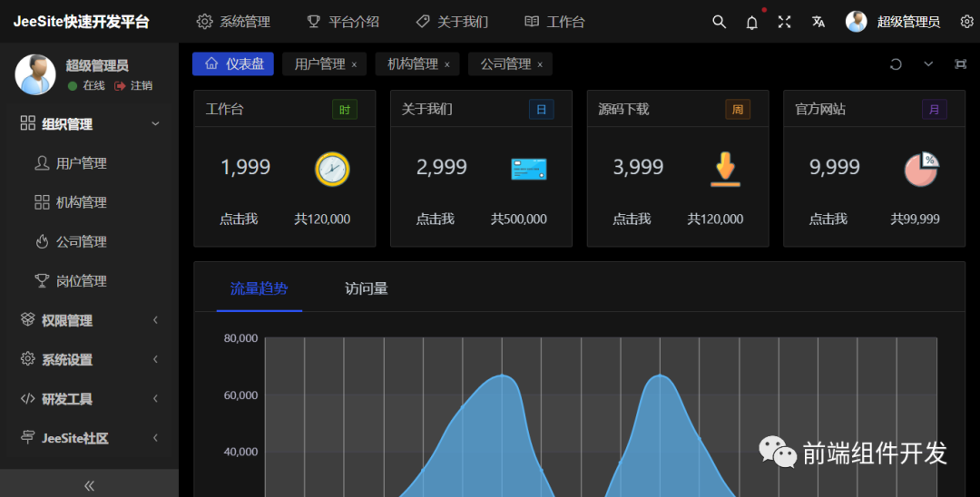Click the 3,999 value in 源码下载 card
Screen dimensions: 980x497
point(638,167)
